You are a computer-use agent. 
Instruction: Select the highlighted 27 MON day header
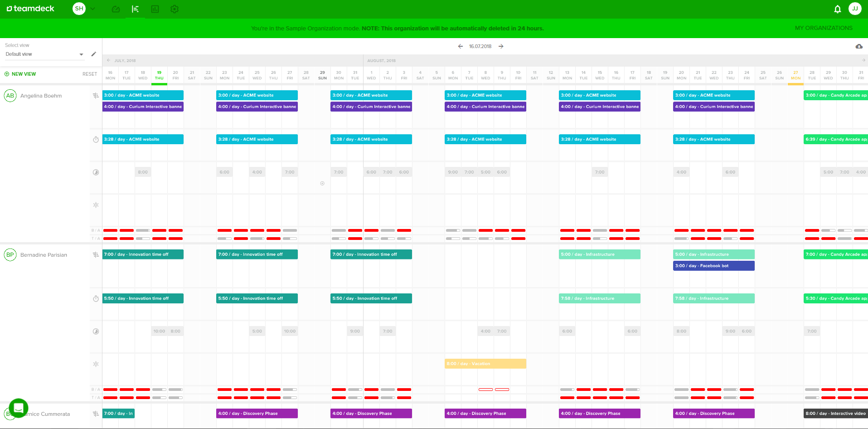pos(795,75)
